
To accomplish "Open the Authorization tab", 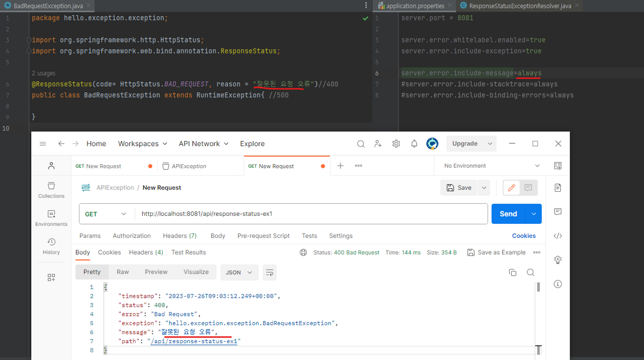I will pos(132,236).
